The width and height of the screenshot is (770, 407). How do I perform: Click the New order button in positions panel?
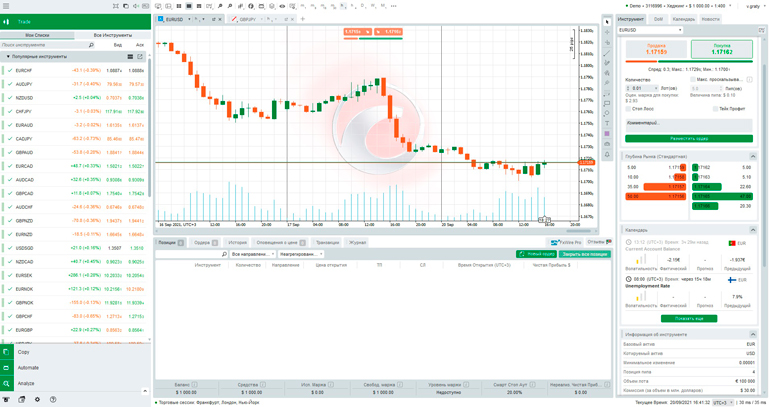click(x=536, y=254)
